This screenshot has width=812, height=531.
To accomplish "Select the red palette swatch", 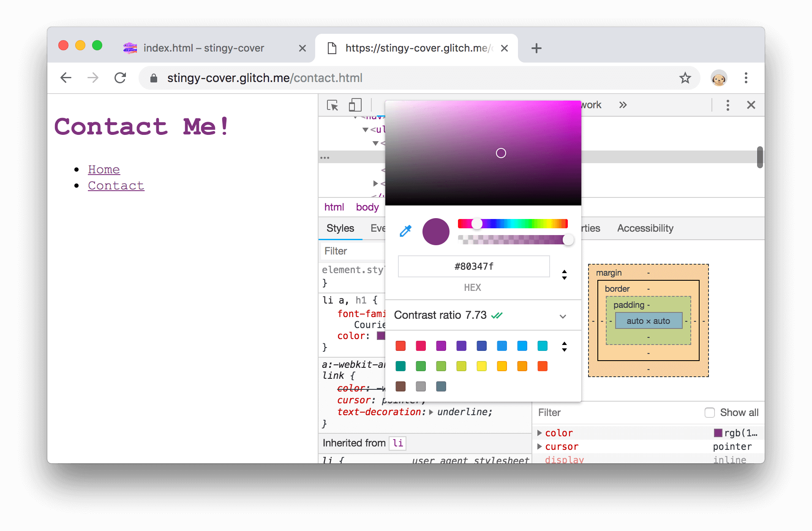I will click(401, 346).
